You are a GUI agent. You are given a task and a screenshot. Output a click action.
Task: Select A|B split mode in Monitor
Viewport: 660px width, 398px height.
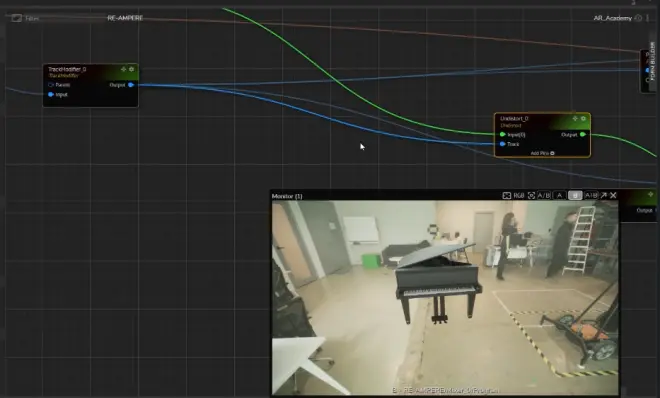tap(591, 196)
